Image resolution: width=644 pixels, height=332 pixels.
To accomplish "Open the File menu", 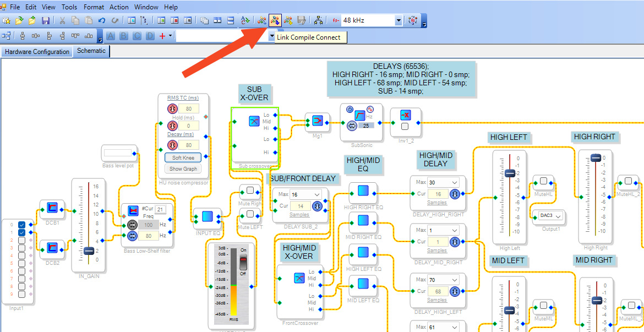I will pos(15,7).
